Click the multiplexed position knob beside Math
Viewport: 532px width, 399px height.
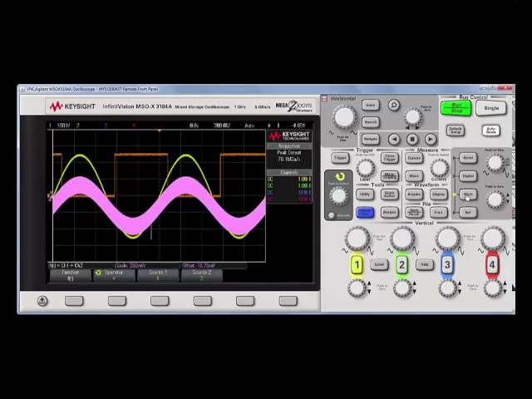click(495, 199)
